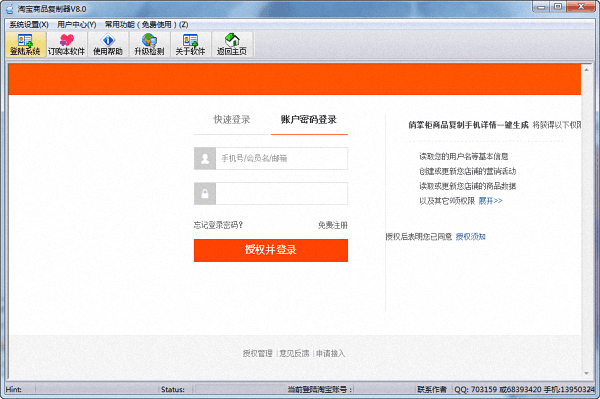Open the 授权须知 link

[470, 236]
